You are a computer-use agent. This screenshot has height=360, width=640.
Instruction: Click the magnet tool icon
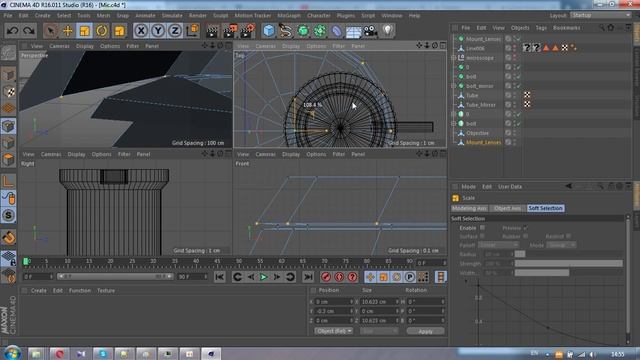(9, 237)
